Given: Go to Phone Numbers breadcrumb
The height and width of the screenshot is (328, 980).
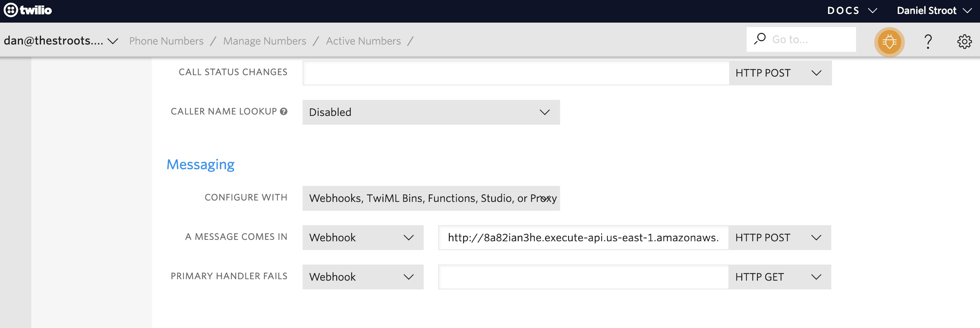Looking at the screenshot, I should click(x=166, y=41).
